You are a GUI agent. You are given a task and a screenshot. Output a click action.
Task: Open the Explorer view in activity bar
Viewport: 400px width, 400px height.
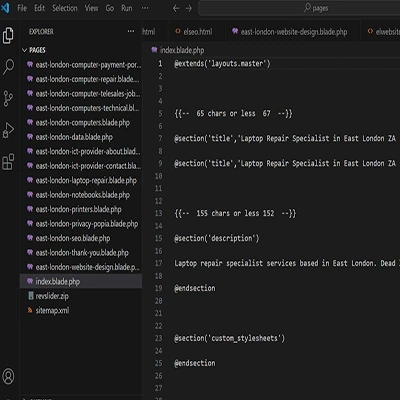tap(8, 35)
